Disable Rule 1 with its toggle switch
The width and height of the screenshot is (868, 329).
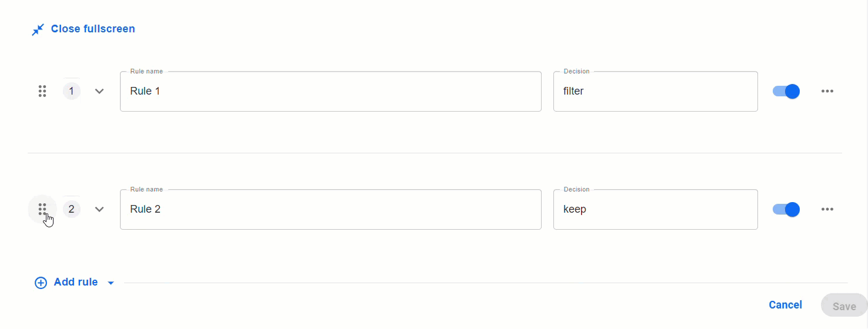(x=786, y=91)
